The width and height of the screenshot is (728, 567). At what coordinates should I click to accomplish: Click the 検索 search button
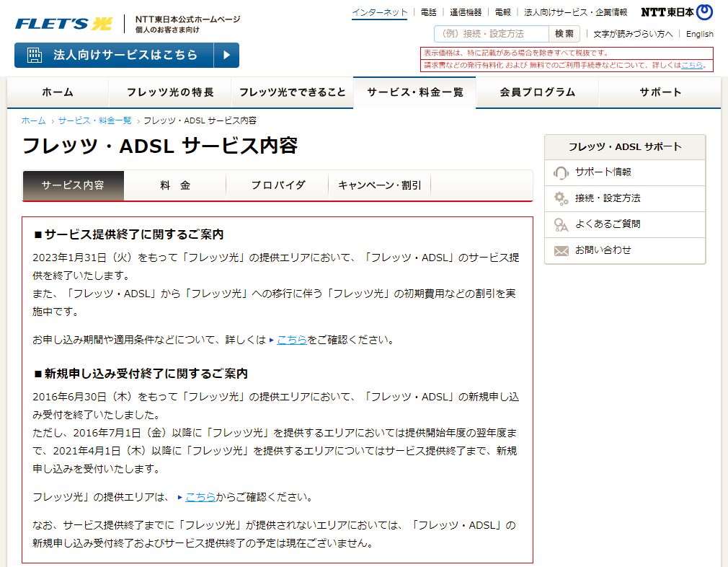pos(564,33)
